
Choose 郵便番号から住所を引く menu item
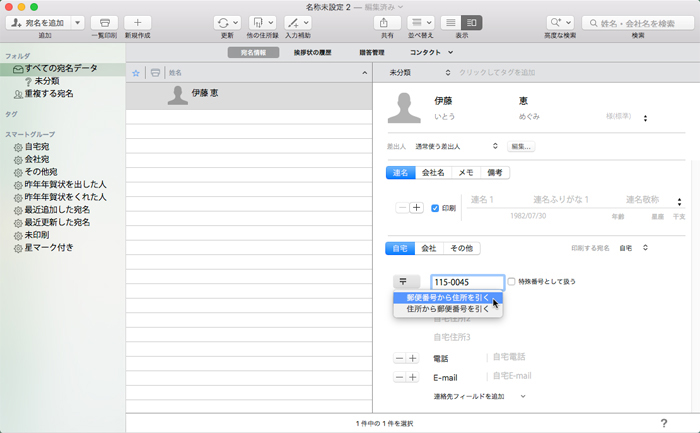(x=447, y=297)
